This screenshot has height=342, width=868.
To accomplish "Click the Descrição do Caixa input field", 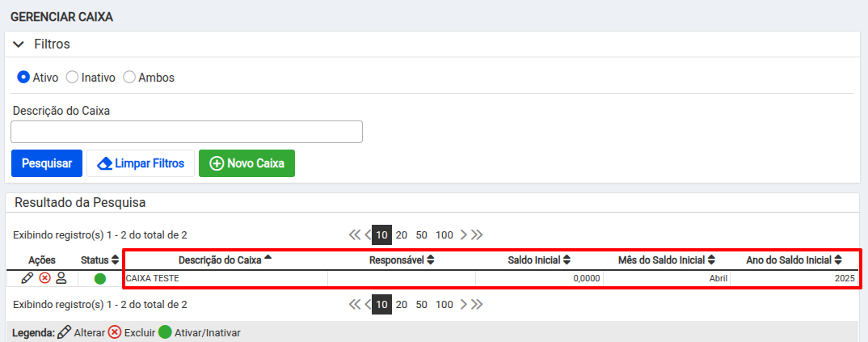I will coord(187,132).
